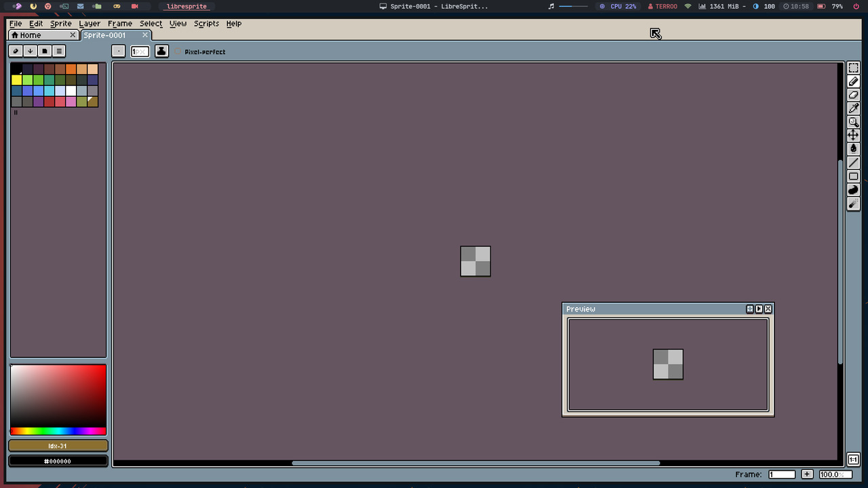The height and width of the screenshot is (488, 868).
Task: Pick the orange palette swatch
Action: [71, 69]
